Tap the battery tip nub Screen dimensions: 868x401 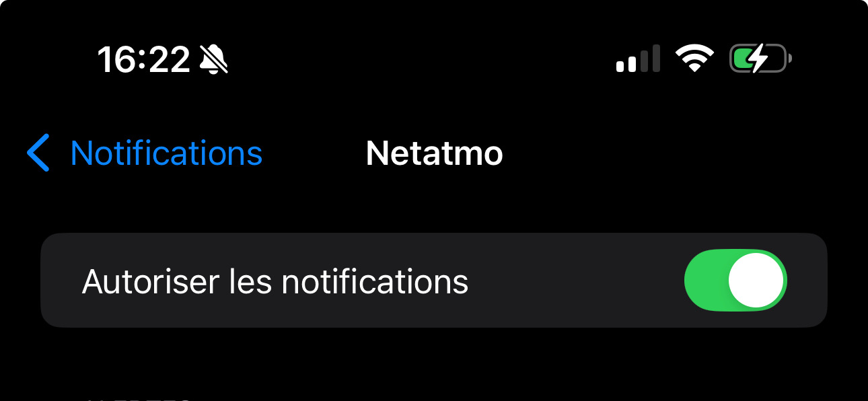click(x=789, y=59)
